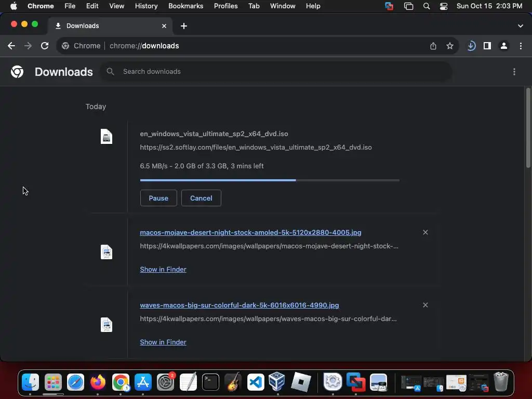Open the Apple menu
The height and width of the screenshot is (399, 532).
pos(14,6)
